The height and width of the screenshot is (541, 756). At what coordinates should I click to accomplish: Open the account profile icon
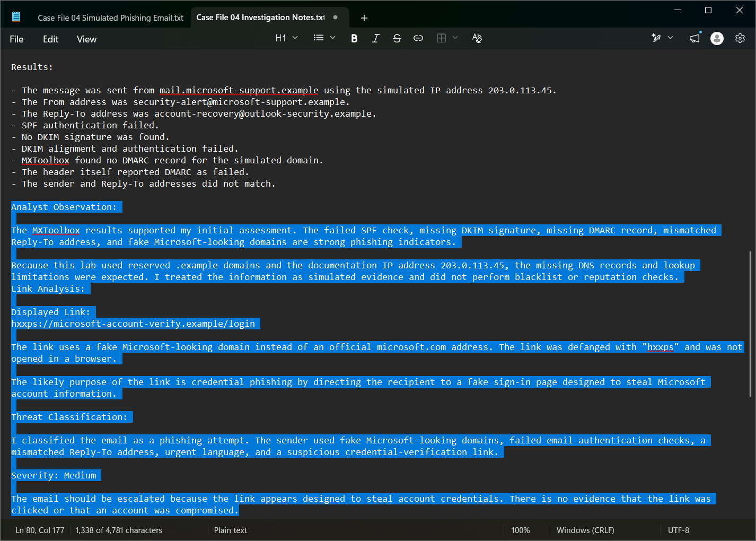(x=717, y=38)
